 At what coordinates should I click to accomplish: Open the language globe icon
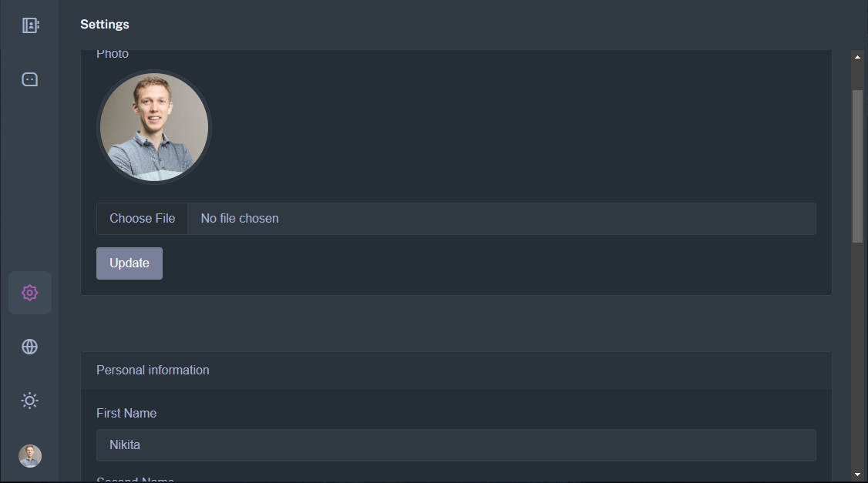point(30,347)
